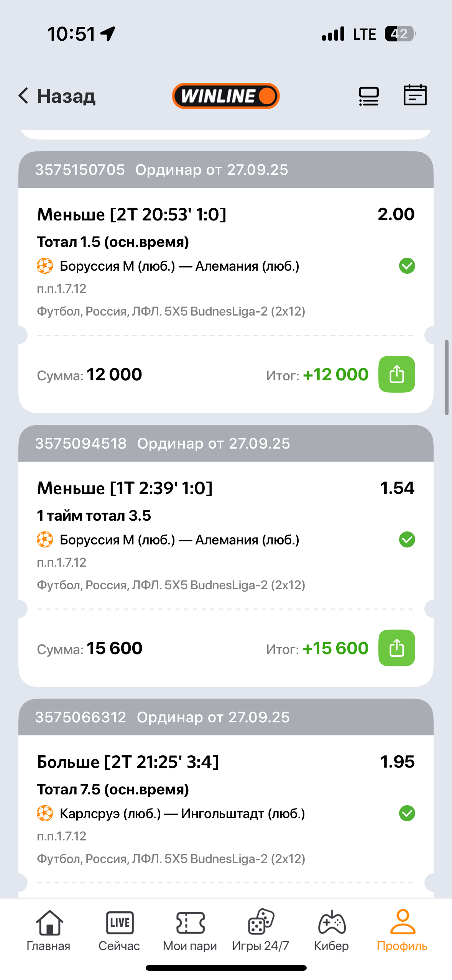452x980 pixels.
Task: Switch to the Главная tab
Action: coord(49,930)
